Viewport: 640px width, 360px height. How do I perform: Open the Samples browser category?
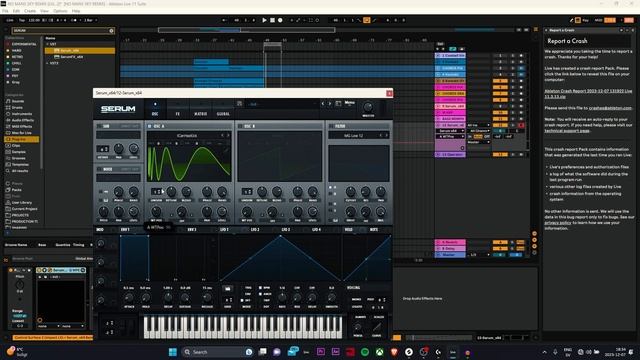click(x=18, y=152)
